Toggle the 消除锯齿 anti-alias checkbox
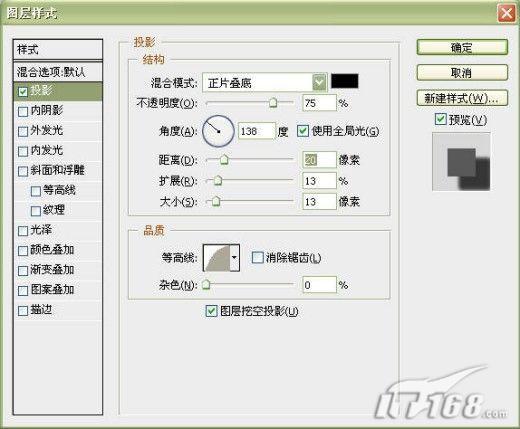Image resolution: width=520 pixels, height=429 pixels. tap(257, 257)
